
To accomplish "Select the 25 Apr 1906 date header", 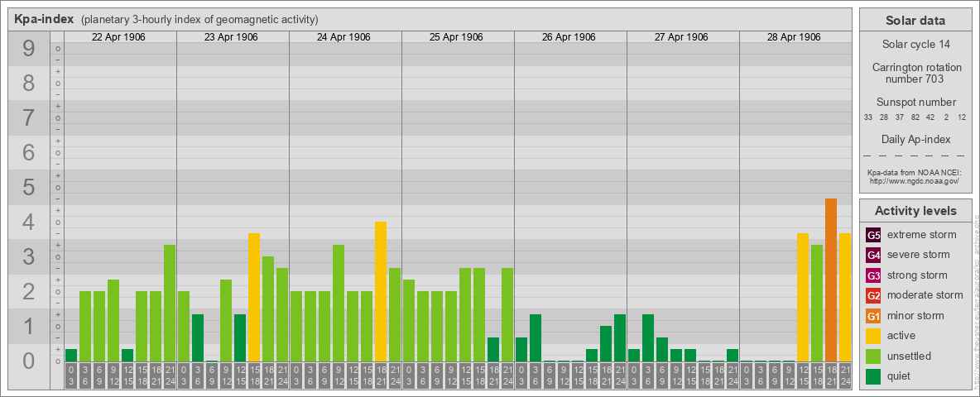I will coord(456,37).
